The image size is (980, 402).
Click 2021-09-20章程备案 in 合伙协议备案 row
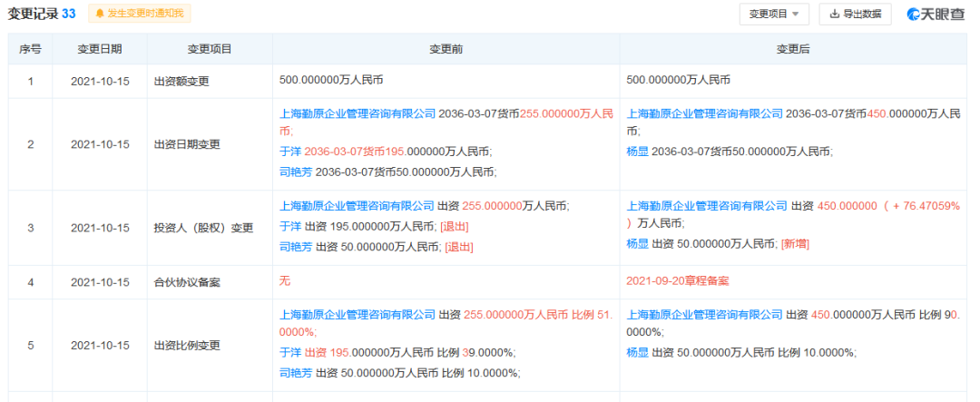click(678, 281)
